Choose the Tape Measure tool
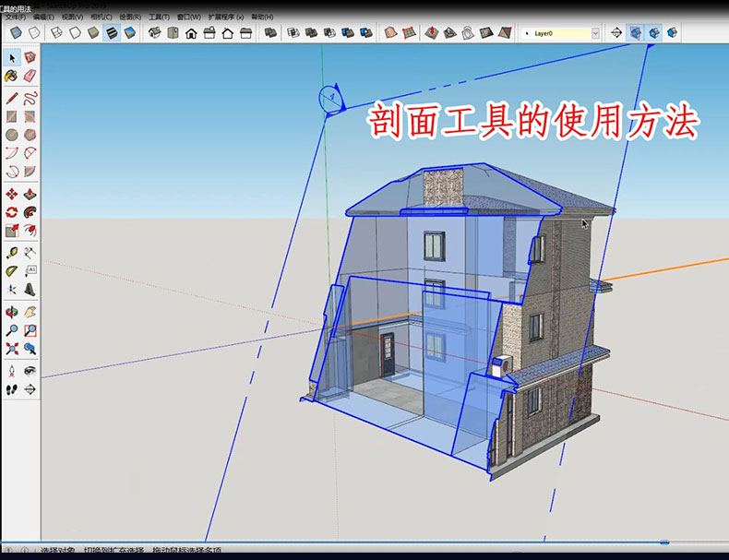Screen dimensions: 729x560 pos(12,252)
